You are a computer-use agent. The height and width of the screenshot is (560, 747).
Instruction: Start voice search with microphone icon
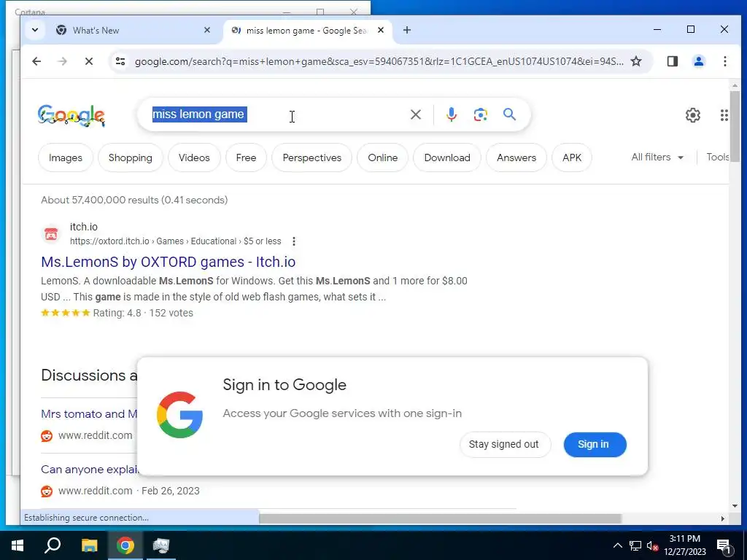(x=451, y=114)
